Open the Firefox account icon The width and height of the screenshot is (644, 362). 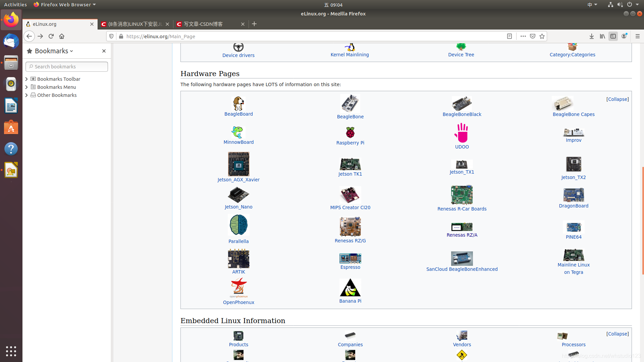point(624,36)
